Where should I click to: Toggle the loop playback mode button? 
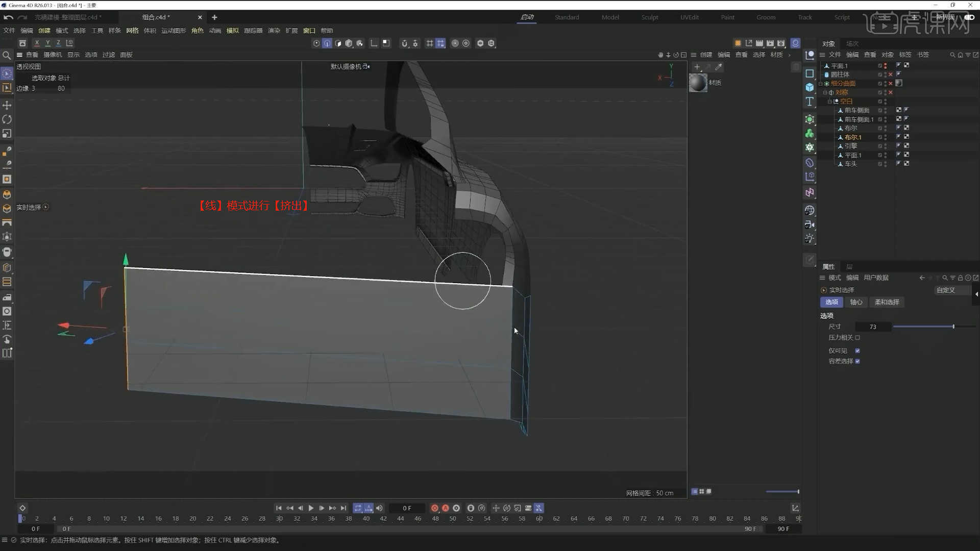[358, 508]
